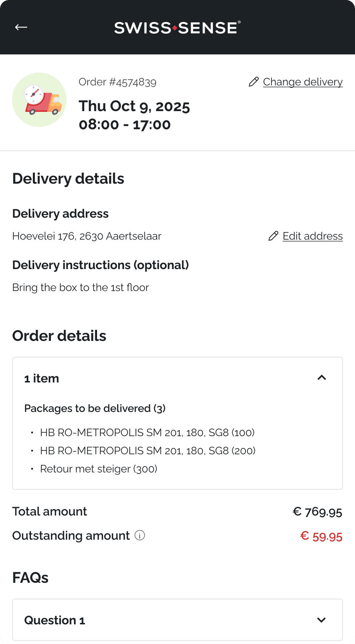Select the first HB RO-METROPOLIS package (100)
This screenshot has height=644, width=355.
(x=147, y=433)
